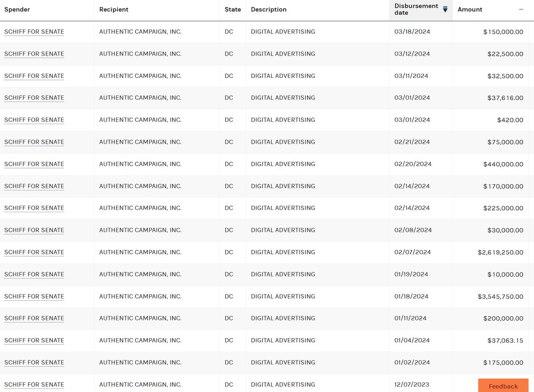This screenshot has height=392, width=534.
Task: Open the Feedback button
Action: (x=503, y=386)
